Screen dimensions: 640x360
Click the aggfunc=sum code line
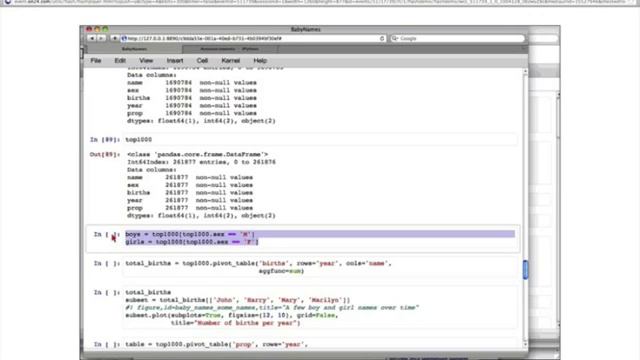coord(281,271)
